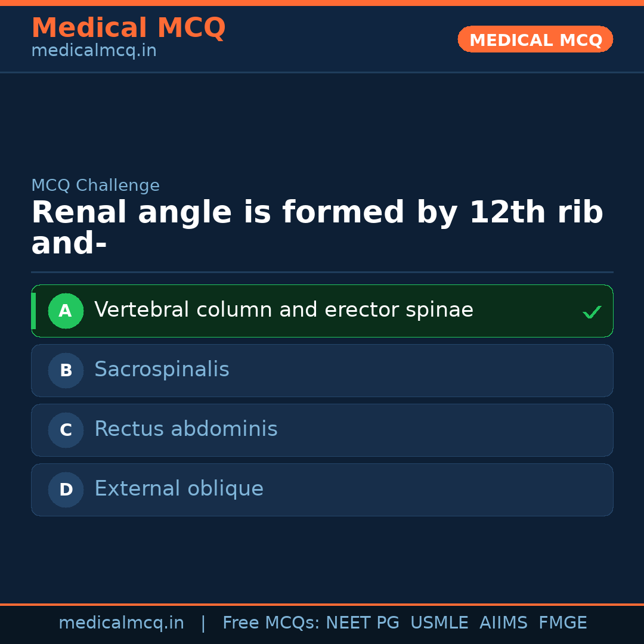
Task: Choose the C letter circle badge
Action: pyautogui.click(x=66, y=431)
